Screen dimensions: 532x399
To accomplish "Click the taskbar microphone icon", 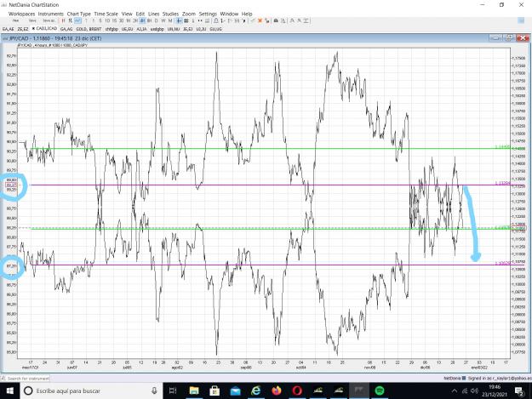I will click(x=154, y=390).
